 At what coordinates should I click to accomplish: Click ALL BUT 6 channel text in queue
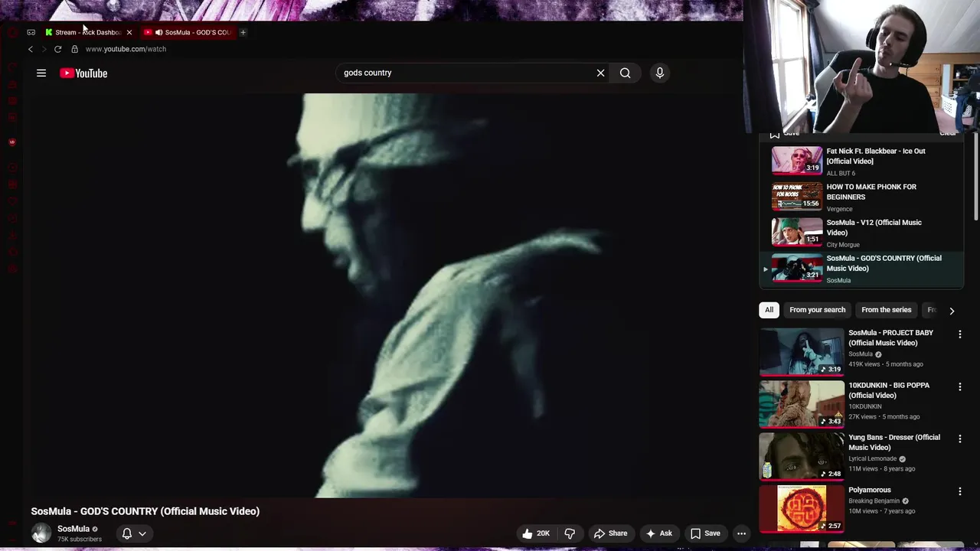[841, 173]
